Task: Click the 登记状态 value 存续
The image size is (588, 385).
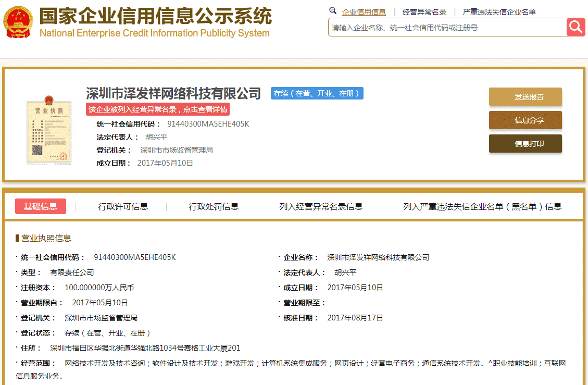Action: tap(108, 333)
